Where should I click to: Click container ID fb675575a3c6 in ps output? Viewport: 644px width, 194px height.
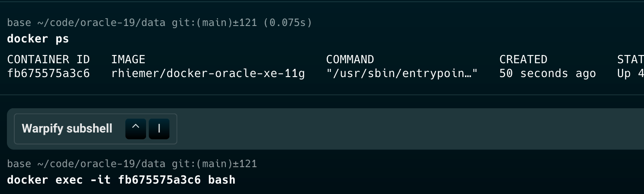point(49,74)
